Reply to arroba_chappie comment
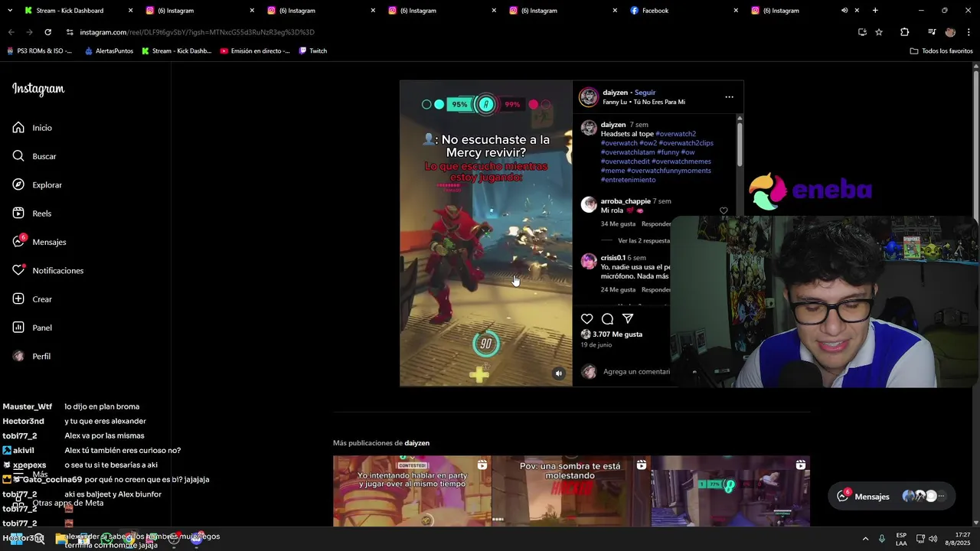Image resolution: width=980 pixels, height=551 pixels. tap(655, 224)
